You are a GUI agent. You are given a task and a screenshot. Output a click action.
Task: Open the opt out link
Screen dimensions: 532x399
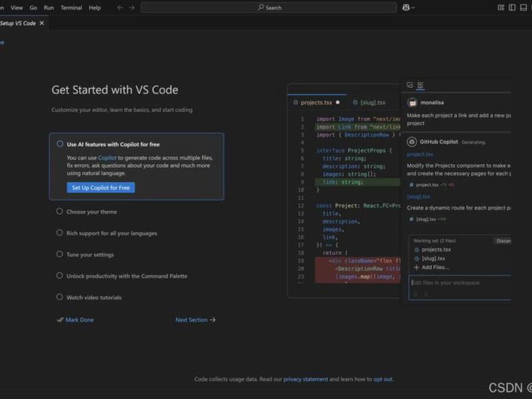383,379
